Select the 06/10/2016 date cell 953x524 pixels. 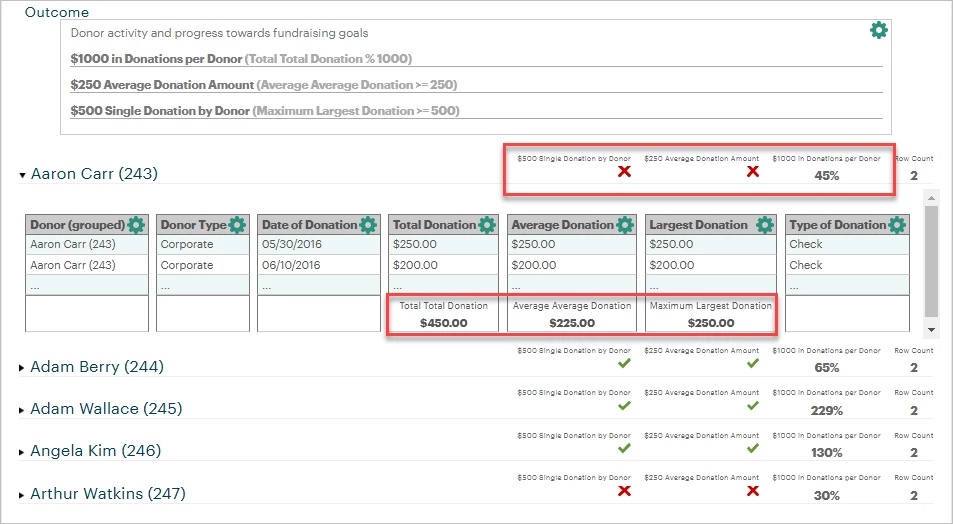(319, 265)
